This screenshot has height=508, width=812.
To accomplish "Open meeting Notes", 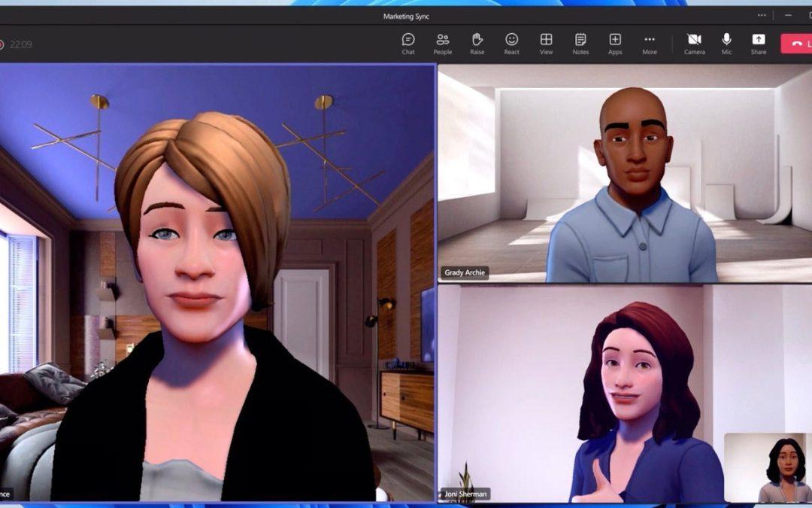I will tap(580, 44).
